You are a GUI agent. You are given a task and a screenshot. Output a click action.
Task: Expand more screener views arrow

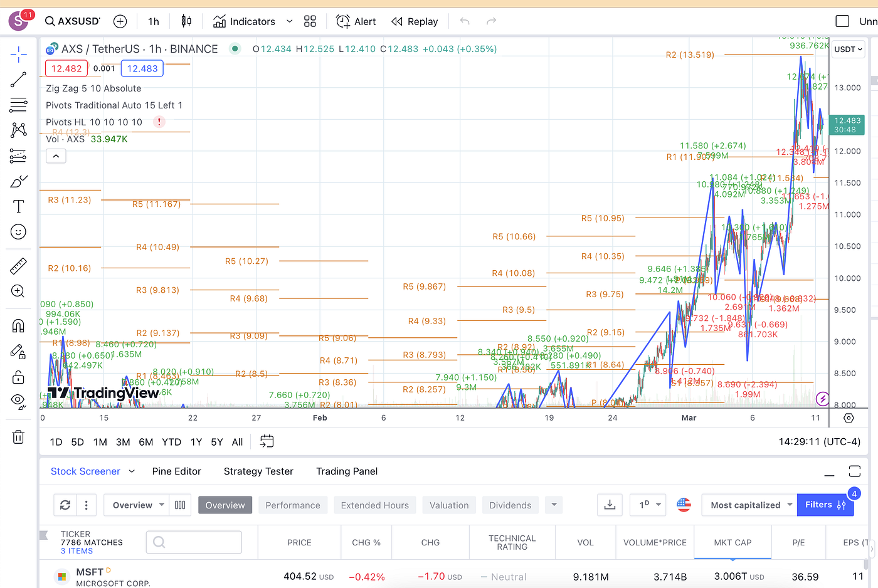(x=554, y=505)
